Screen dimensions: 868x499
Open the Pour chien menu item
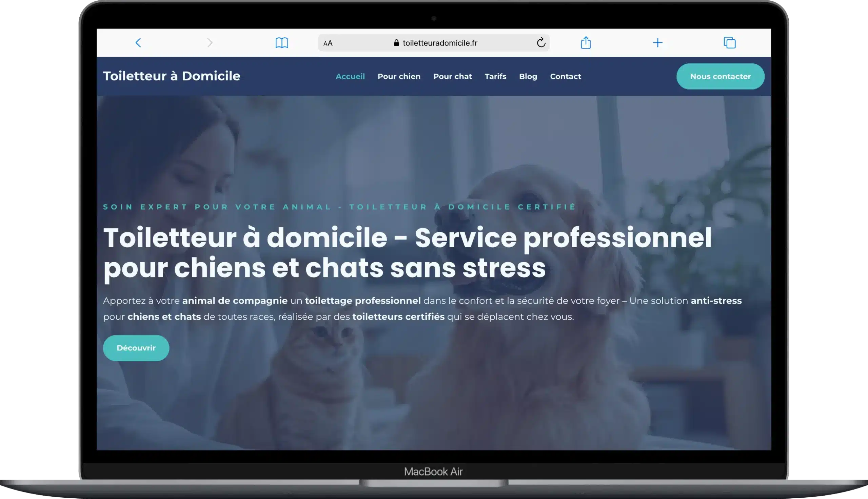[x=399, y=76]
